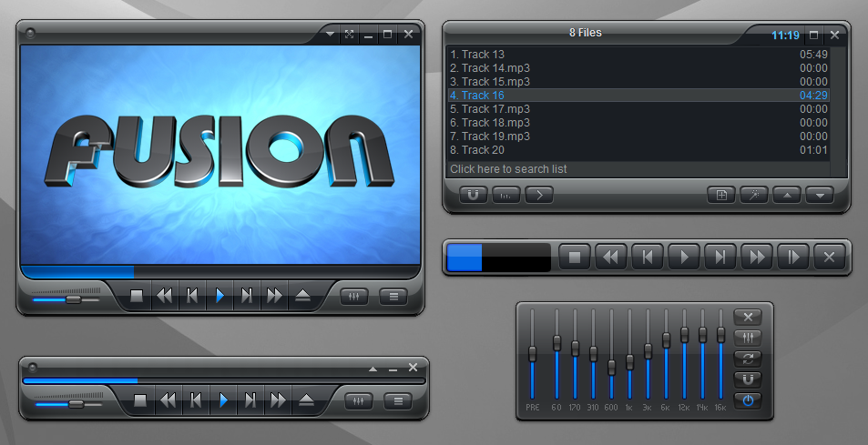
Task: Stop playback in the main video window
Action: (137, 297)
